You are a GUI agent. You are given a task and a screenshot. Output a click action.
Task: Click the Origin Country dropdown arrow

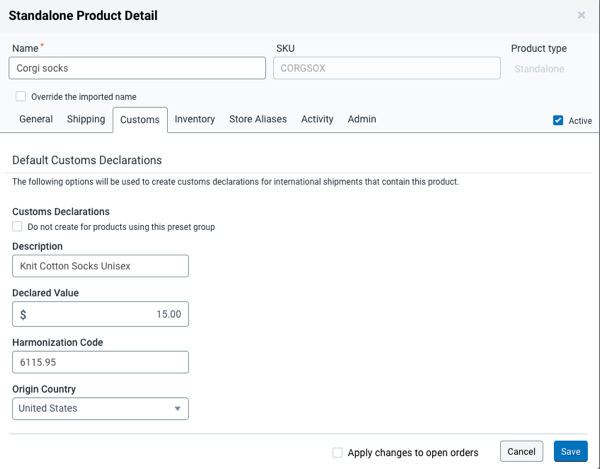coord(178,408)
